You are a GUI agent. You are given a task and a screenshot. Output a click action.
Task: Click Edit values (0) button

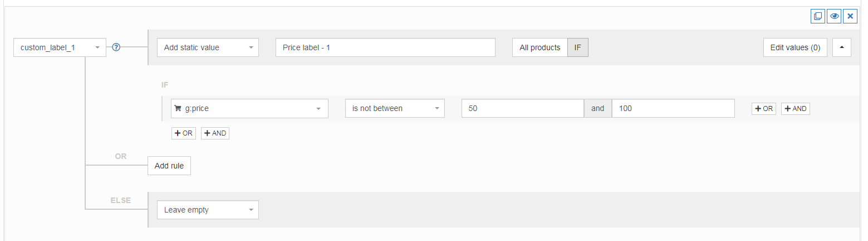click(x=795, y=47)
